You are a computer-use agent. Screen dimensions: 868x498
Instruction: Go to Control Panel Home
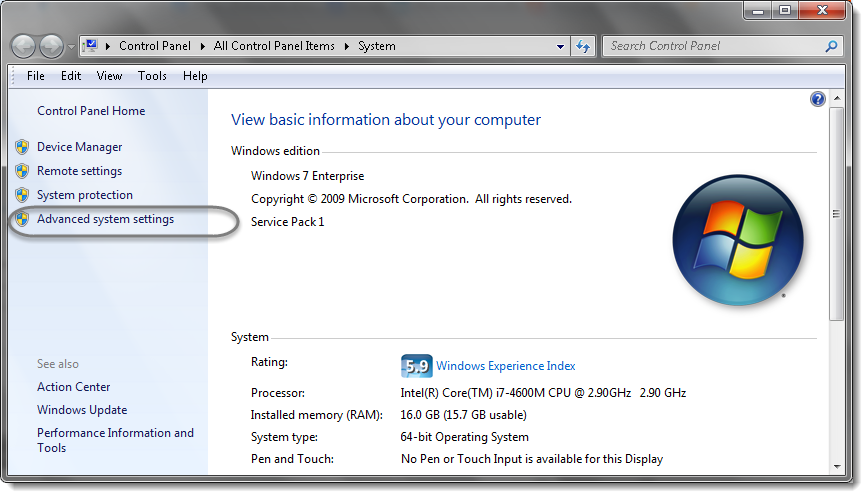(x=91, y=111)
